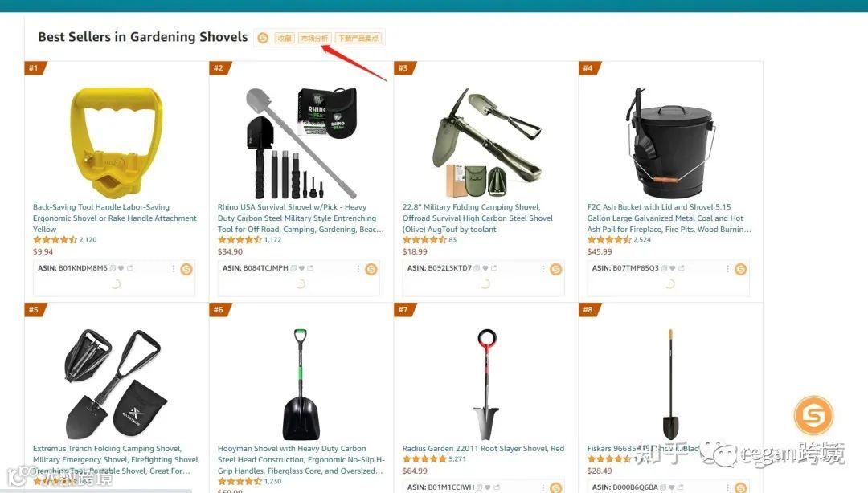This screenshot has height=493, width=868.
Task: Open share icon next to ASIN B084TCJMPH
Action: (x=310, y=268)
